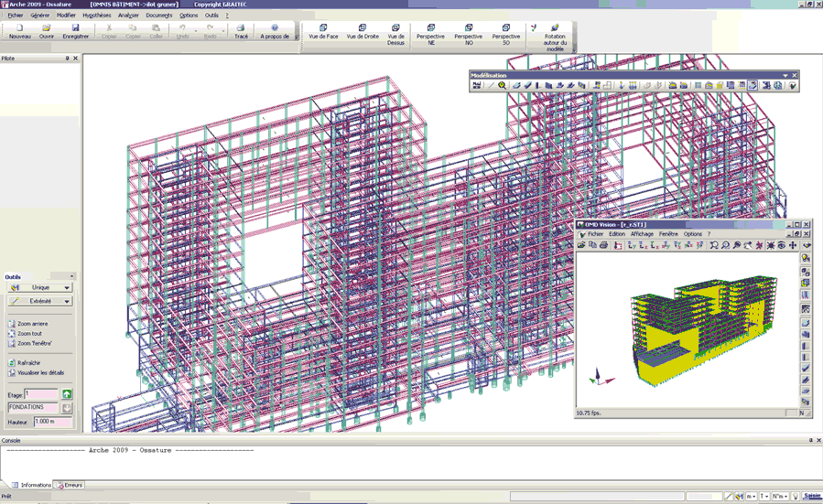Go up one storey with green arrow

click(x=67, y=394)
